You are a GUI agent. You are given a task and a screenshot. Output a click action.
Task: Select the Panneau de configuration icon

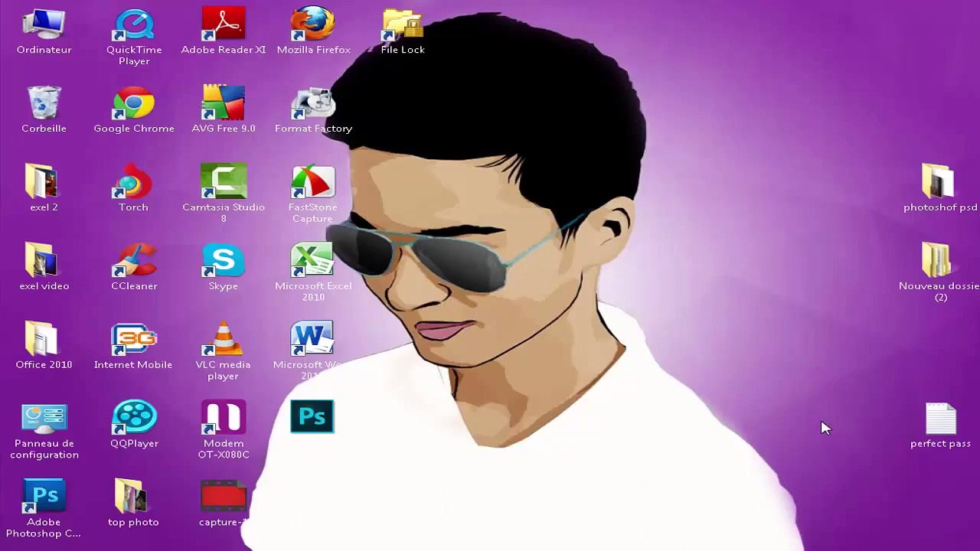[44, 419]
